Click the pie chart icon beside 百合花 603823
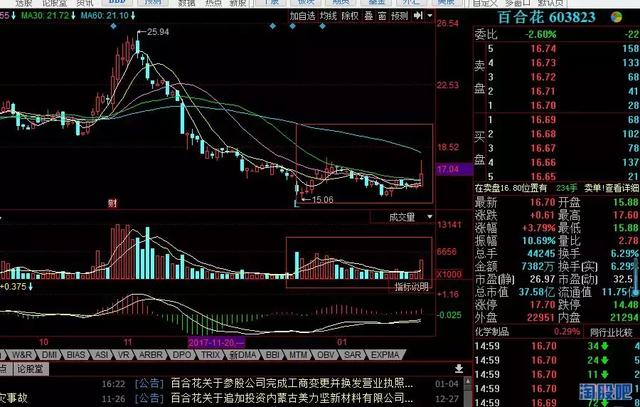The width and height of the screenshot is (640, 407). 616,17
